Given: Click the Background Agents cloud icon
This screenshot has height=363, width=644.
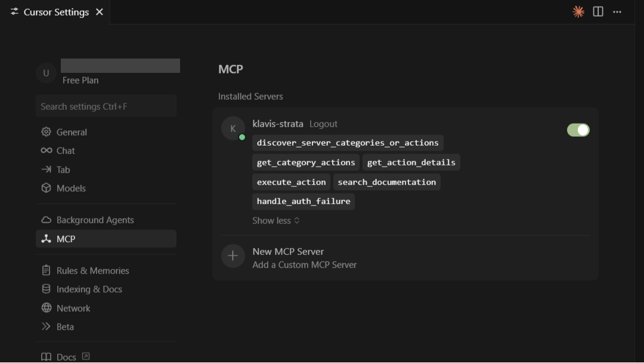Looking at the screenshot, I should 47,220.
